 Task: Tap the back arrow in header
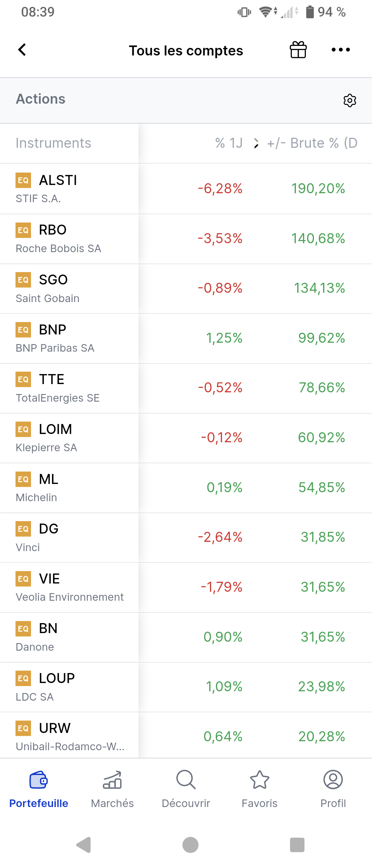click(22, 50)
